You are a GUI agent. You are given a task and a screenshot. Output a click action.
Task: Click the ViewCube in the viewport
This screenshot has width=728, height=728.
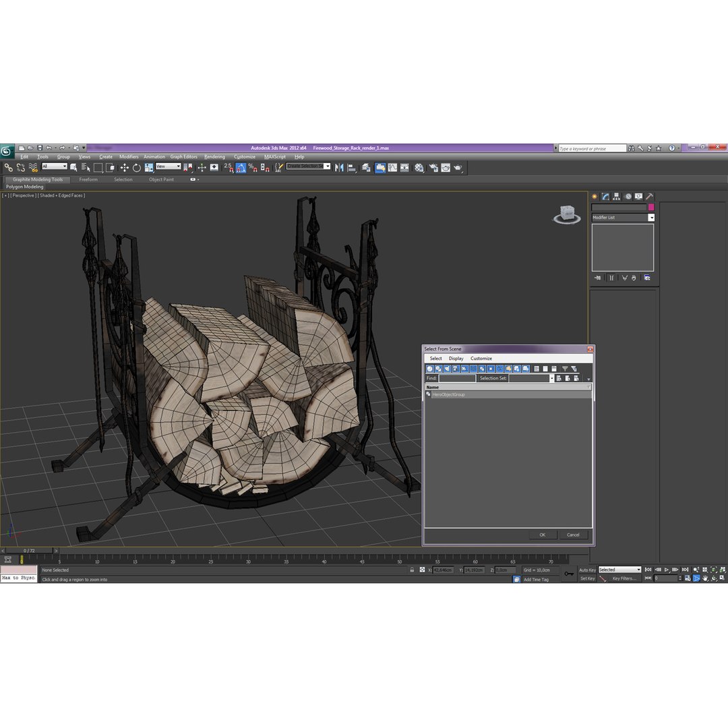coord(567,214)
